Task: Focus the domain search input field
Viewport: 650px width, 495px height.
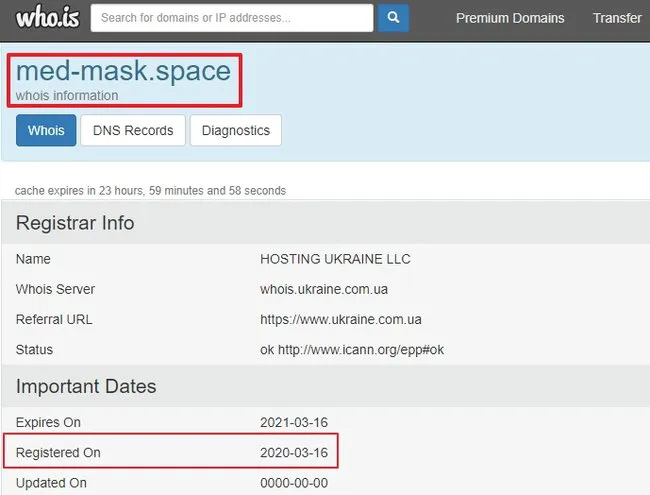Action: point(232,18)
